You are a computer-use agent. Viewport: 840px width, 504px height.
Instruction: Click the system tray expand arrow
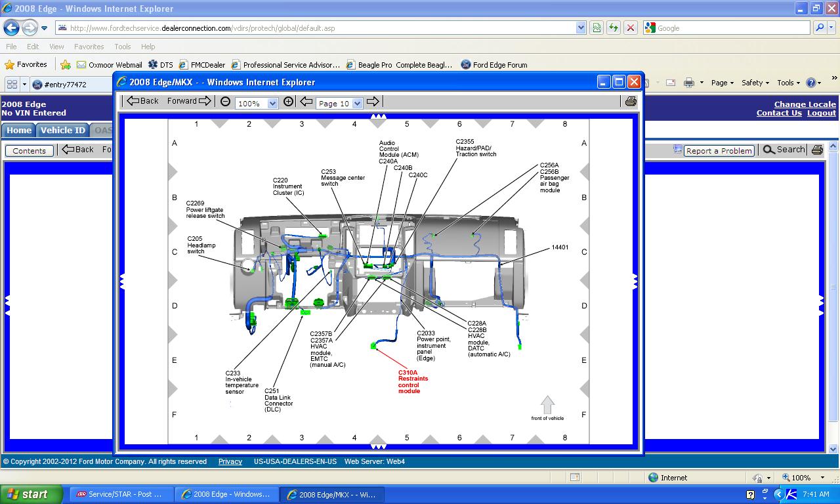779,494
